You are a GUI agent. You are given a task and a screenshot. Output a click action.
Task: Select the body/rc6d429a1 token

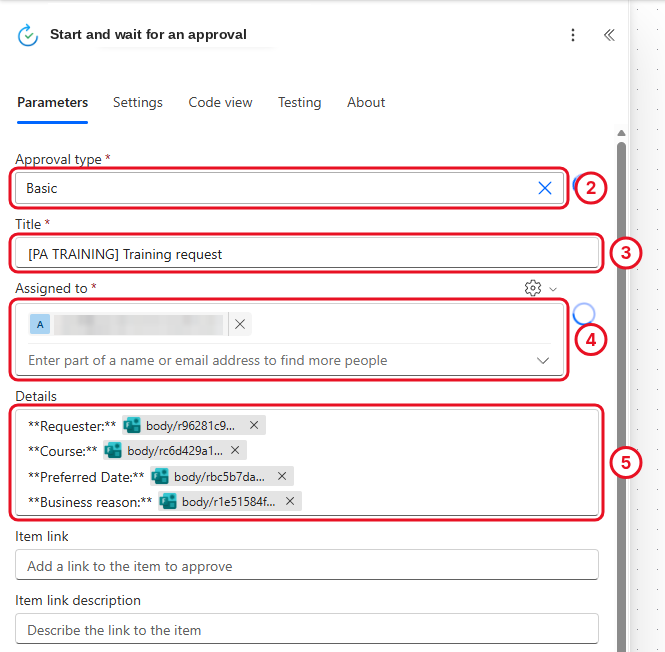click(x=175, y=451)
